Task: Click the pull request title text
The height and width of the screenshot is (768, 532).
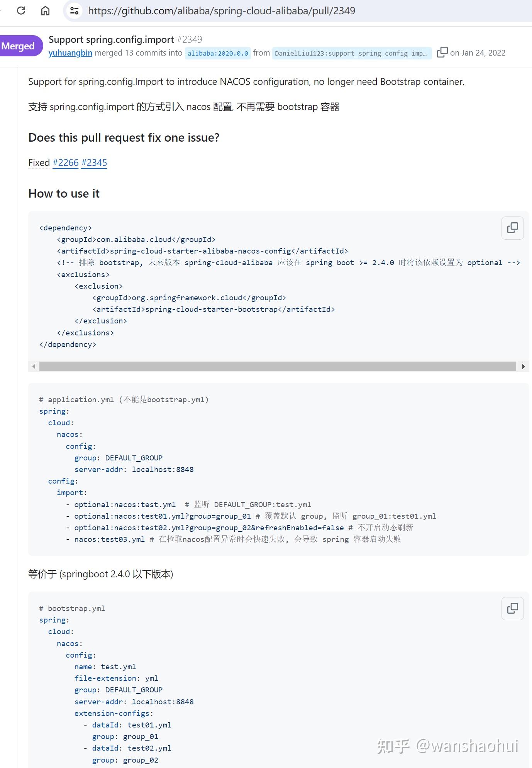Action: click(111, 39)
